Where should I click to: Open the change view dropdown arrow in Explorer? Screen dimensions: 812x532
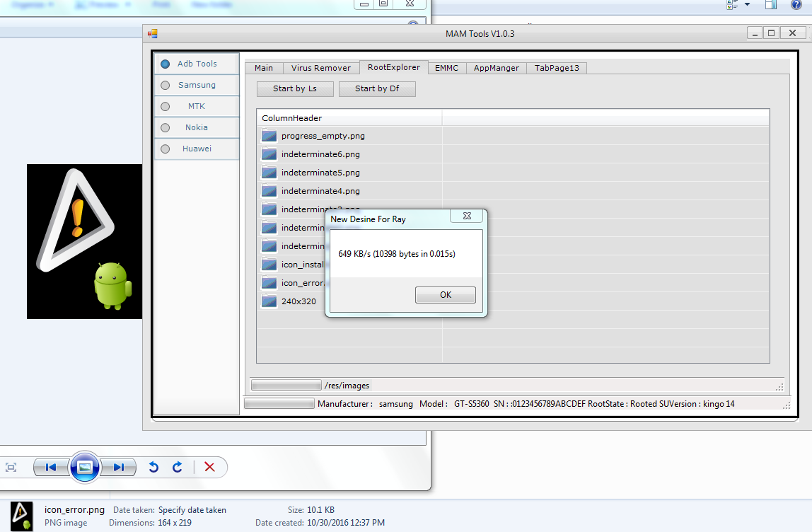click(747, 5)
